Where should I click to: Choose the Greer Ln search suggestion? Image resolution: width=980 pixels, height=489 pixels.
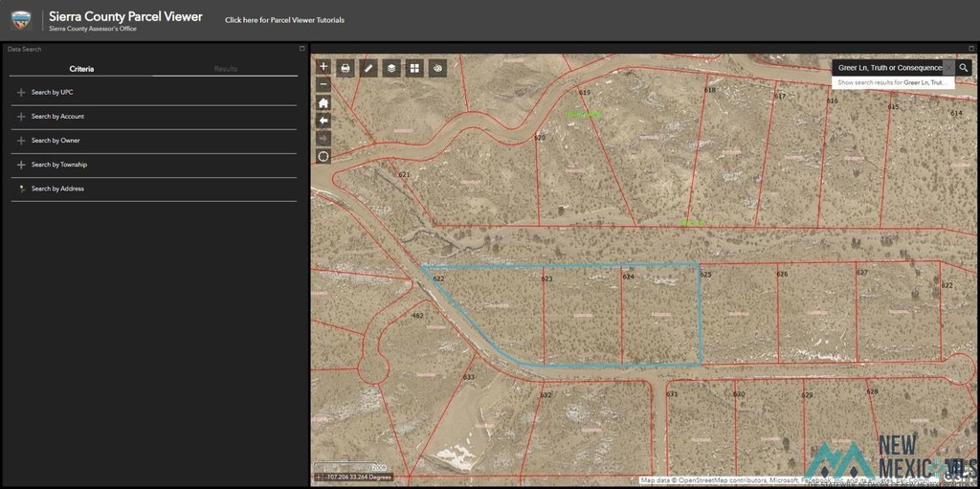892,83
